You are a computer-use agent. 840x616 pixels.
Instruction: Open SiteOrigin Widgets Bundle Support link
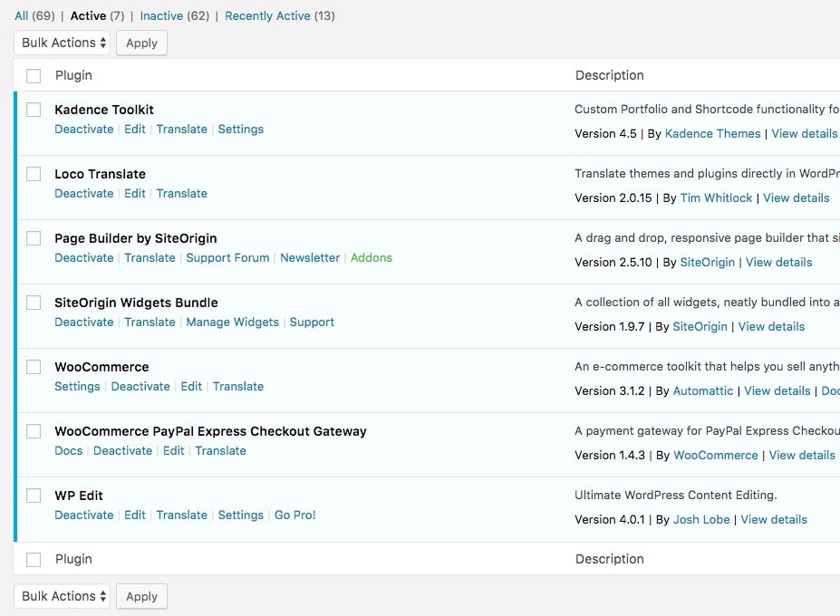(312, 322)
